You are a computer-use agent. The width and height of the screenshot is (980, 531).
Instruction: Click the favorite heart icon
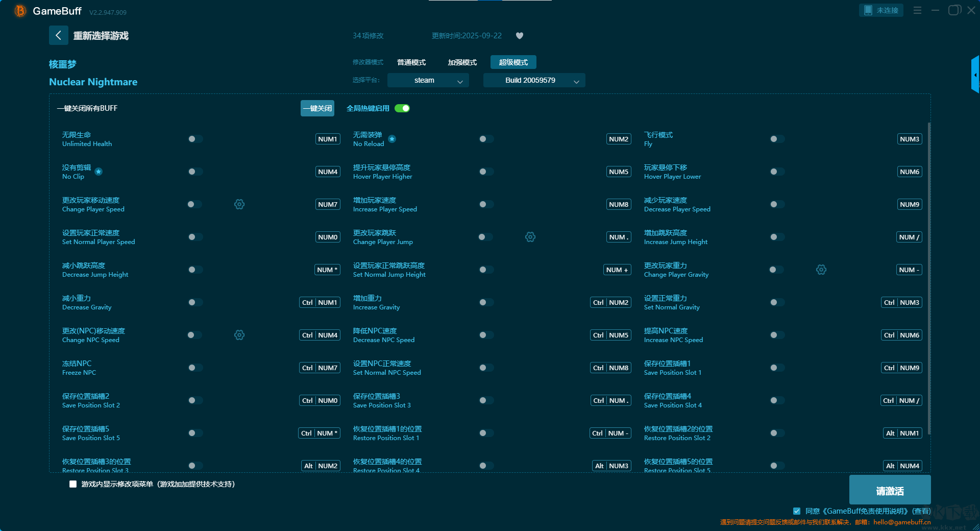(x=520, y=36)
